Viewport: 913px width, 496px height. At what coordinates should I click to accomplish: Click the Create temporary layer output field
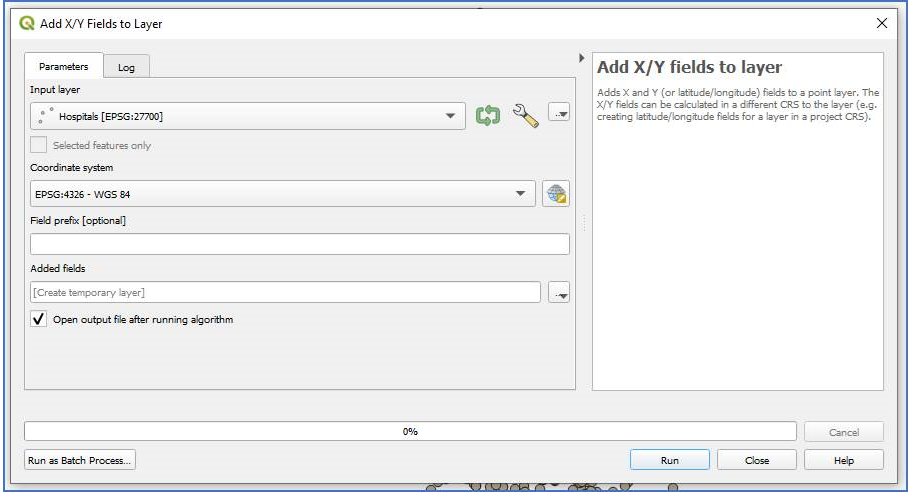(285, 292)
